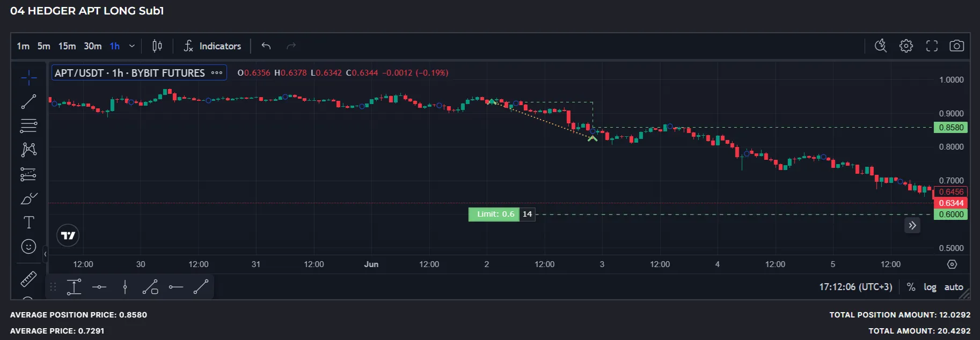980x340 pixels.
Task: Click the total amount 20.4292 text
Action: (x=919, y=331)
